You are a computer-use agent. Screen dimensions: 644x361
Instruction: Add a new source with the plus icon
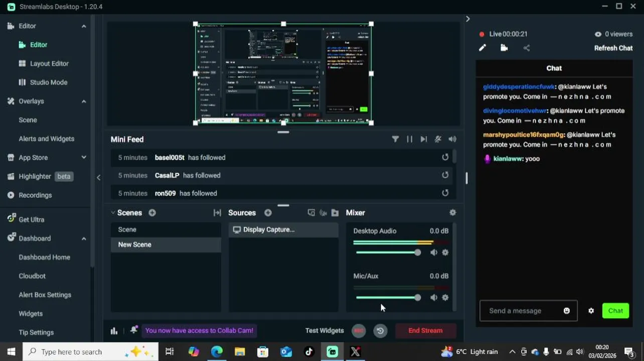[x=268, y=213]
